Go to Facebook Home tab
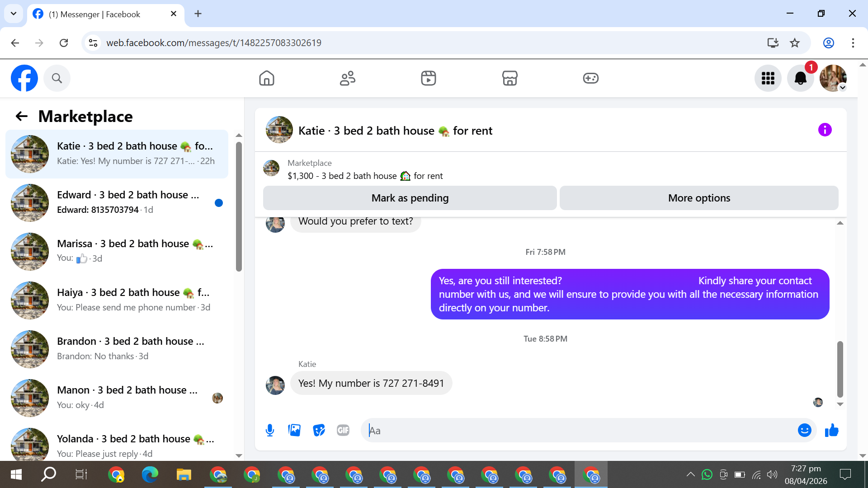This screenshot has width=868, height=488. (x=267, y=78)
